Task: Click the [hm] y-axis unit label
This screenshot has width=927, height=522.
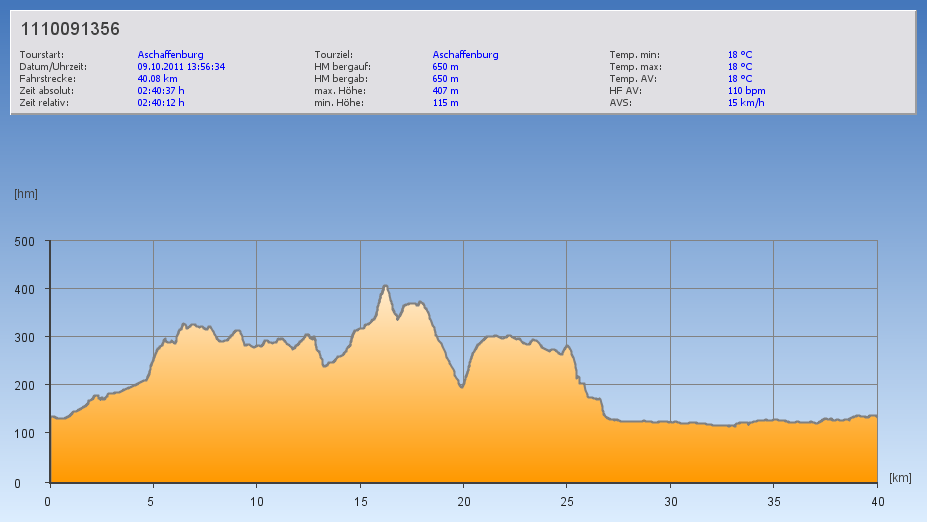Action: [x=25, y=194]
